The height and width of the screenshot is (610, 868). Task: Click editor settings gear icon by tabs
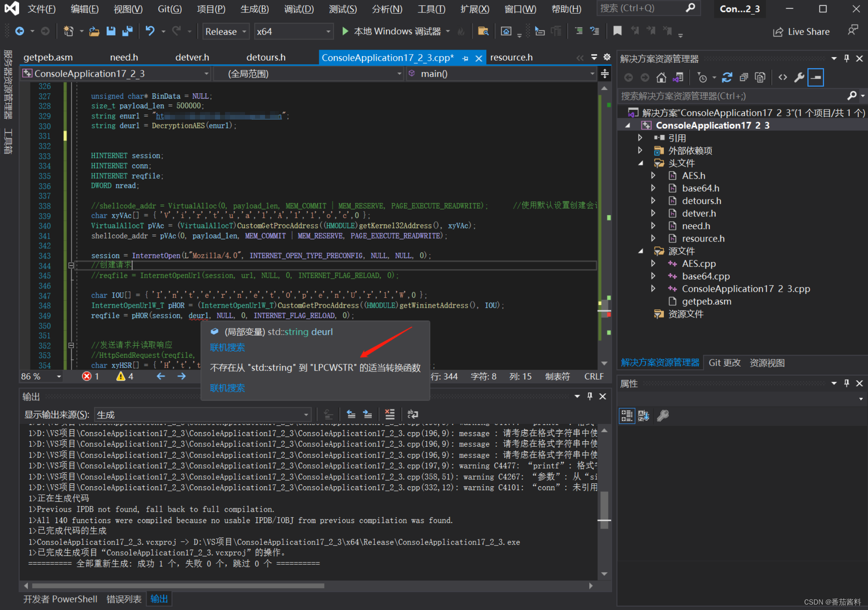(607, 57)
